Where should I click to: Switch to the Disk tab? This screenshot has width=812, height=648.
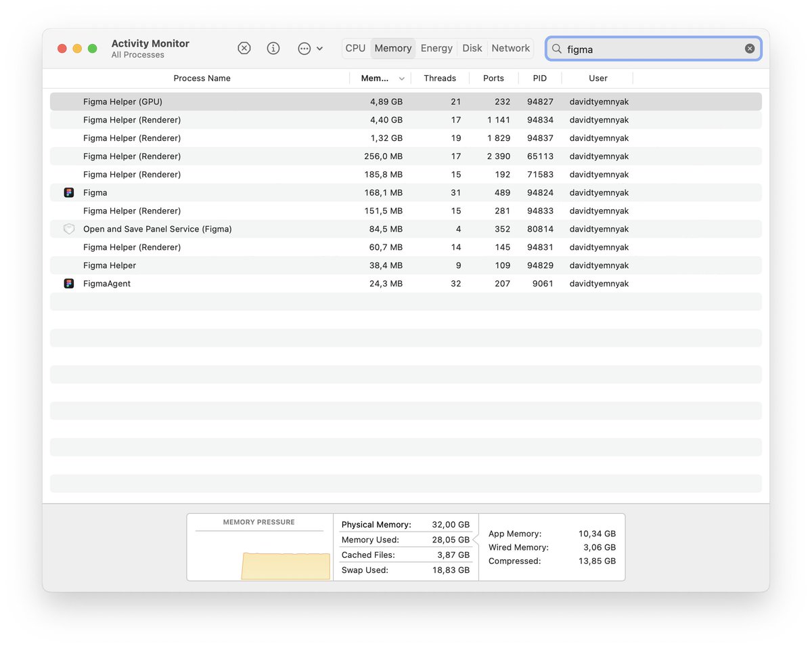472,48
